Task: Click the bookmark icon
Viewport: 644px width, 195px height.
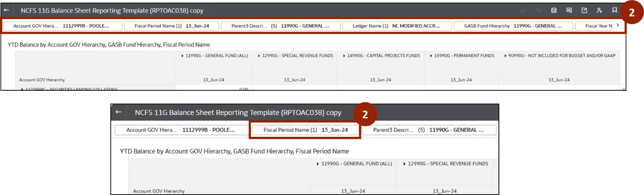Action: coord(615,10)
